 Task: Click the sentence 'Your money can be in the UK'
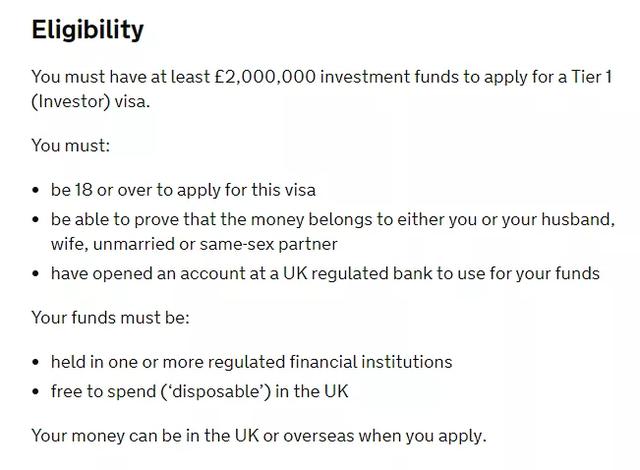(145, 436)
